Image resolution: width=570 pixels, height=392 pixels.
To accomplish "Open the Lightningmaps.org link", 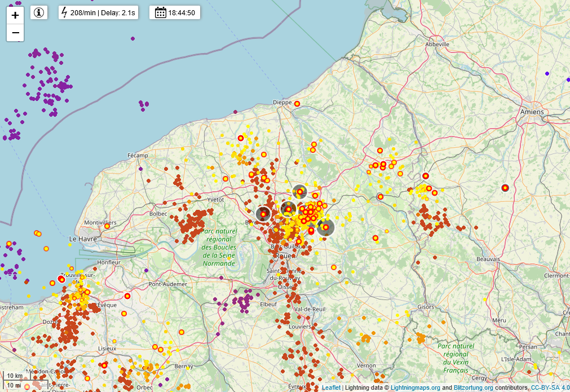I will click(x=415, y=387).
